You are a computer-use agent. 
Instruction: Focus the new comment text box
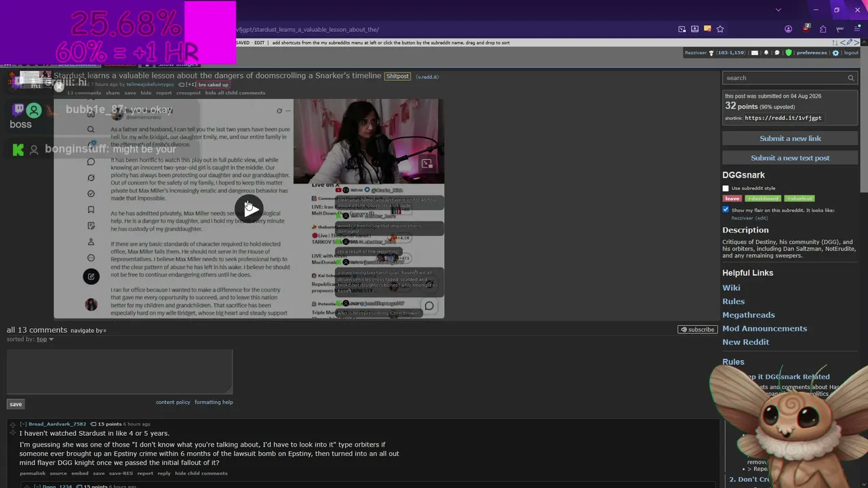point(119,371)
